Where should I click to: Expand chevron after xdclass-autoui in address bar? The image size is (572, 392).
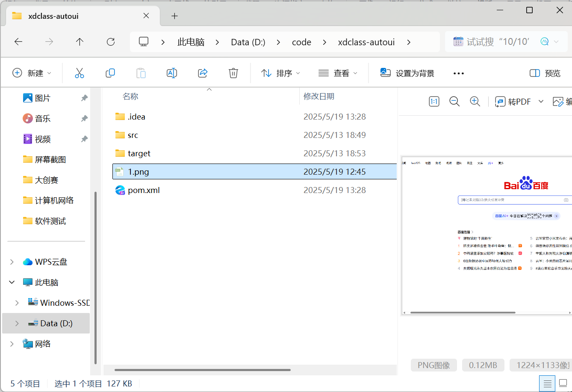tap(409, 42)
